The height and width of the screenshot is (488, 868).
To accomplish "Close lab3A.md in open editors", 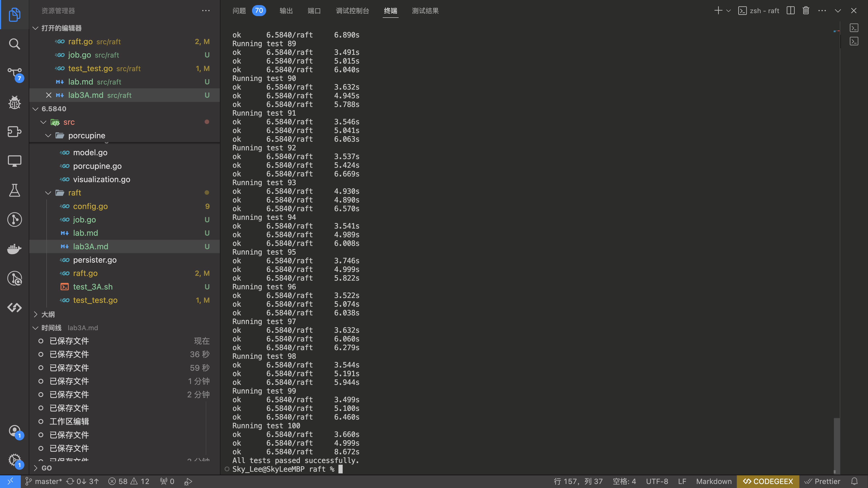I will 49,95.
